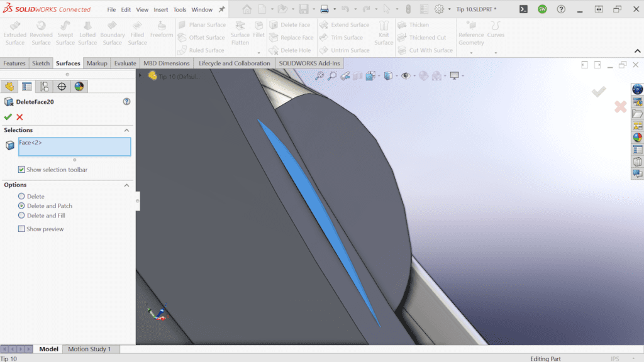Switch to the Features tab
Viewport: 644px width, 362px height.
(x=14, y=63)
